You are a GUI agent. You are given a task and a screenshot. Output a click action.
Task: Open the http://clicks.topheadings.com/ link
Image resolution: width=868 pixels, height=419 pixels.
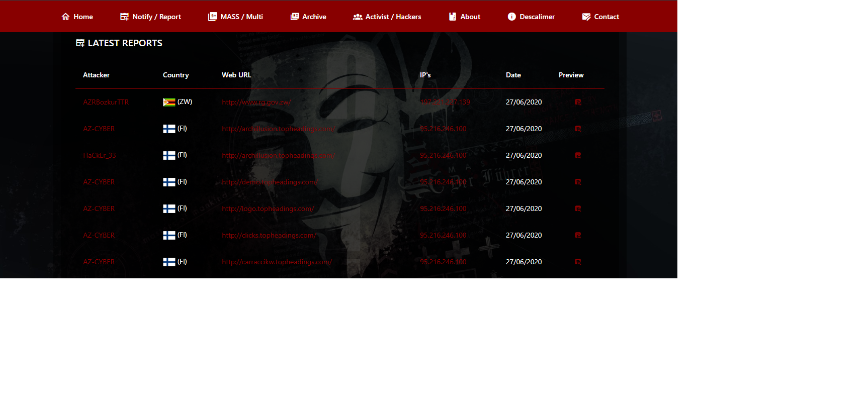click(x=269, y=235)
